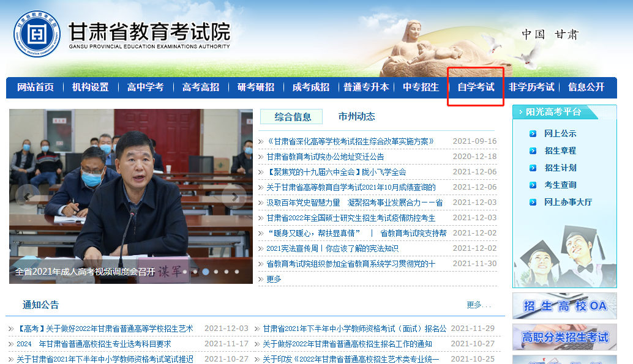Open 甘肃省深化高等学校考试招生综合改革实施方案 article
Image resolution: width=633 pixels, height=364 pixels.
pyautogui.click(x=351, y=142)
